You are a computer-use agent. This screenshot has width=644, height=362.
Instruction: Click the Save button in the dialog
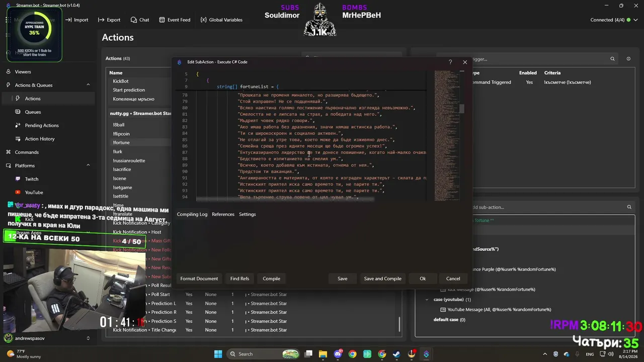click(x=342, y=279)
